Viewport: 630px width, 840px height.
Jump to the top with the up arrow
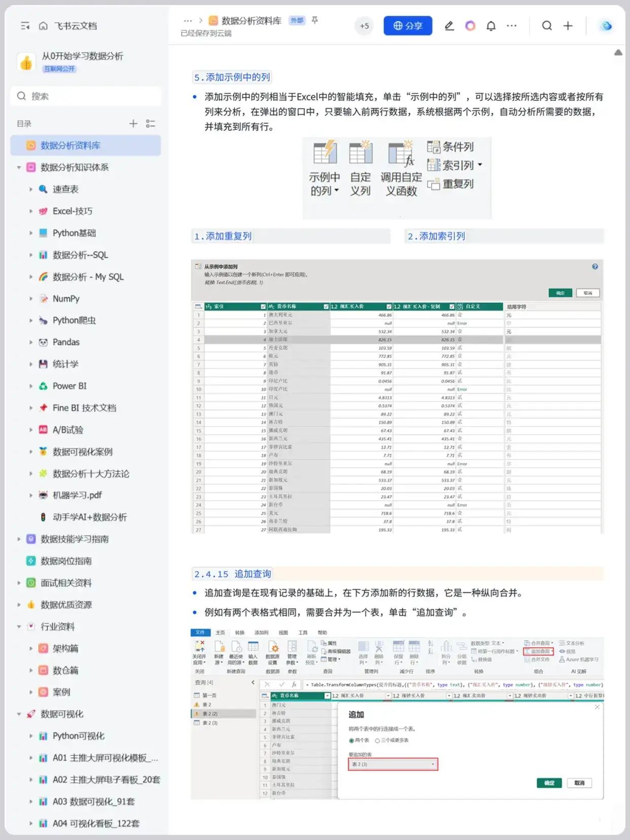(618, 53)
